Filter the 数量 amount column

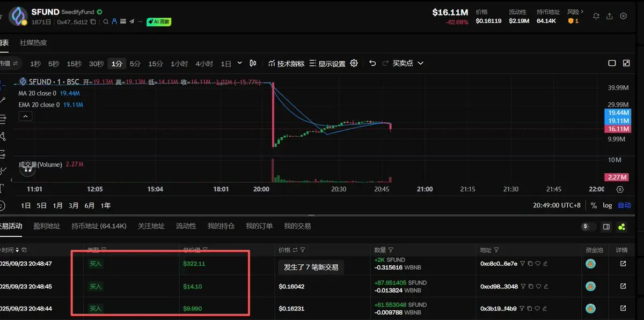[x=390, y=250]
